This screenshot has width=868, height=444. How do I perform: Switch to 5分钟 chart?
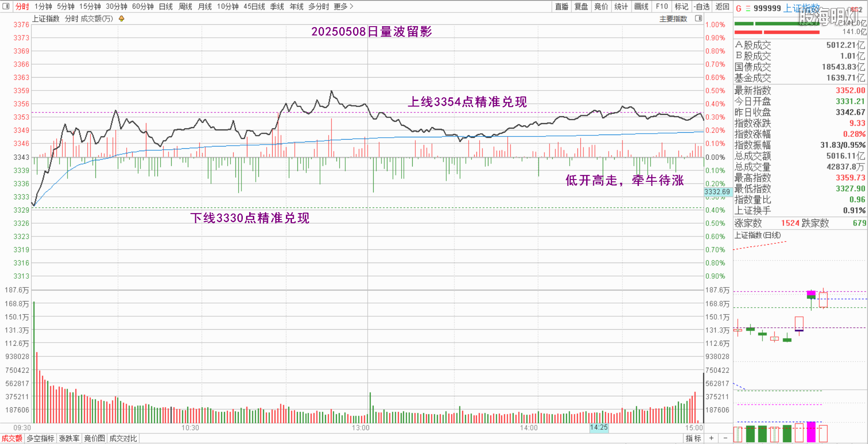[x=66, y=6]
